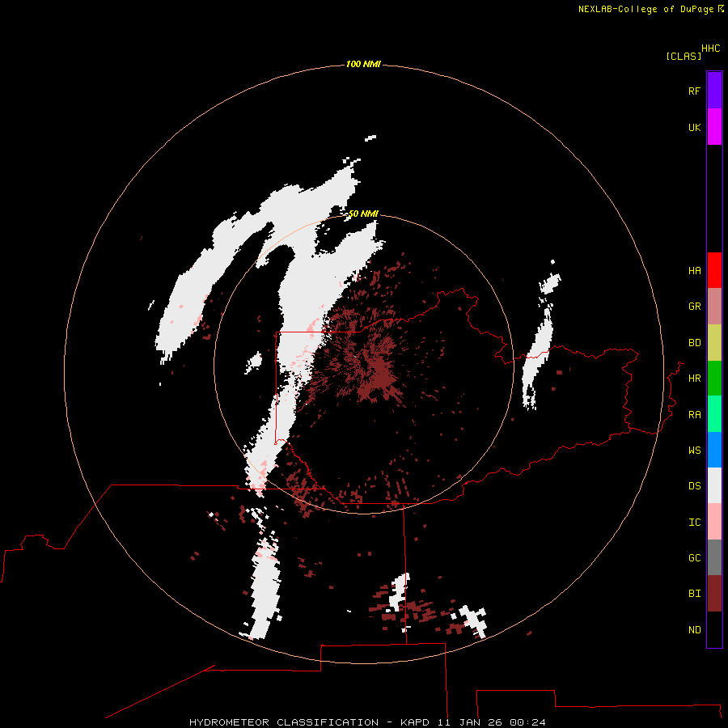The image size is (728, 728).
Task: Click the WS blue legend swatch
Action: click(714, 450)
